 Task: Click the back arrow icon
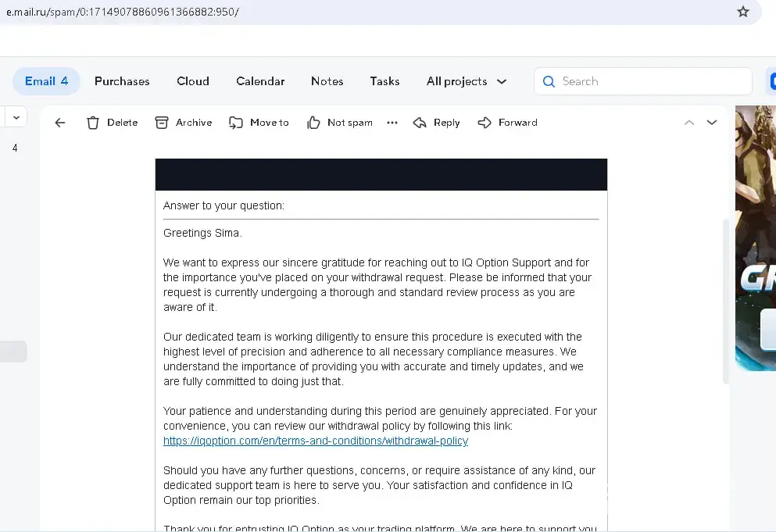click(x=60, y=123)
